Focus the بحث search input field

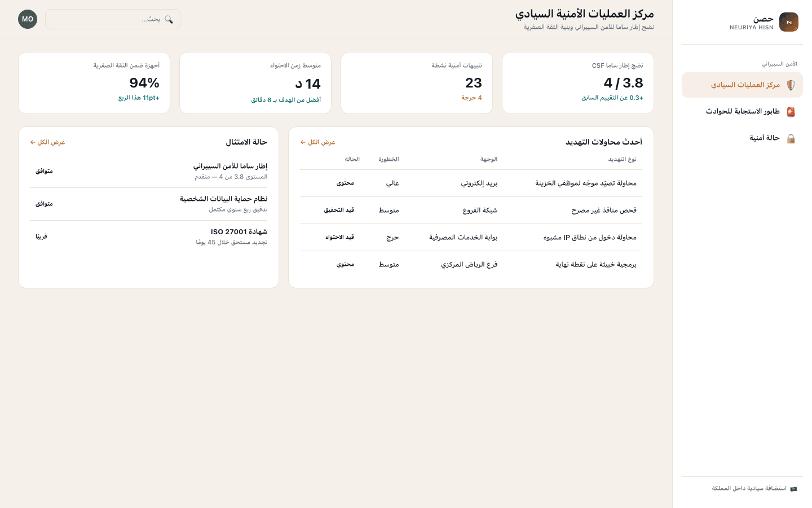113,19
